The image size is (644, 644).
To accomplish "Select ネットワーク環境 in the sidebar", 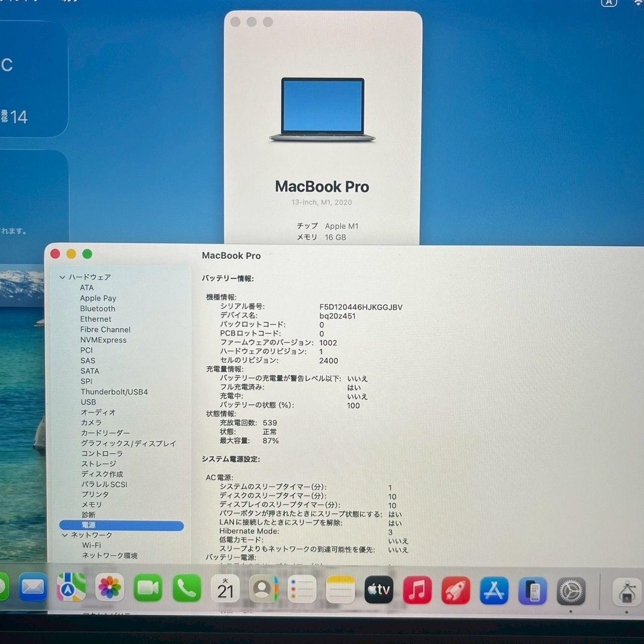I will (110, 555).
